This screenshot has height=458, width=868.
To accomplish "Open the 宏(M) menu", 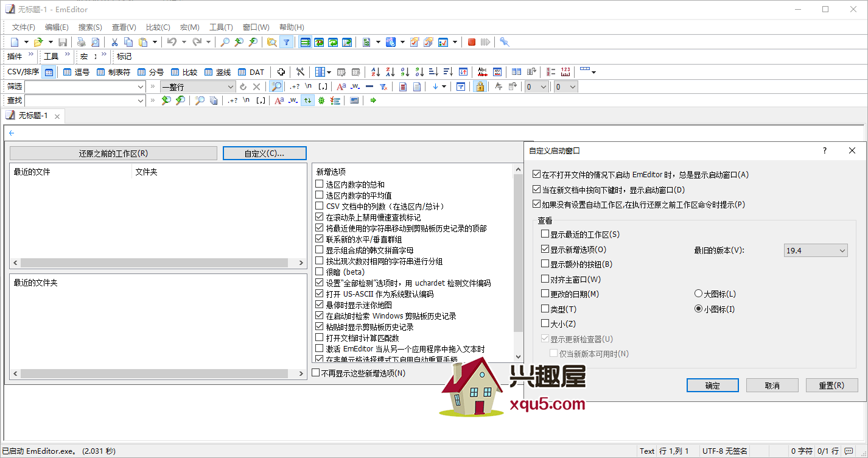I will click(190, 27).
